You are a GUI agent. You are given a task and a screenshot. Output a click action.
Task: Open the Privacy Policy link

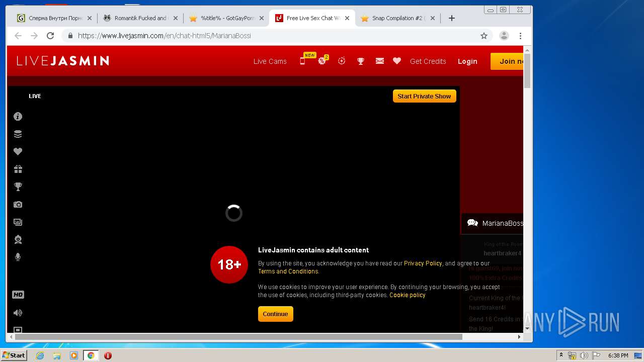423,263
